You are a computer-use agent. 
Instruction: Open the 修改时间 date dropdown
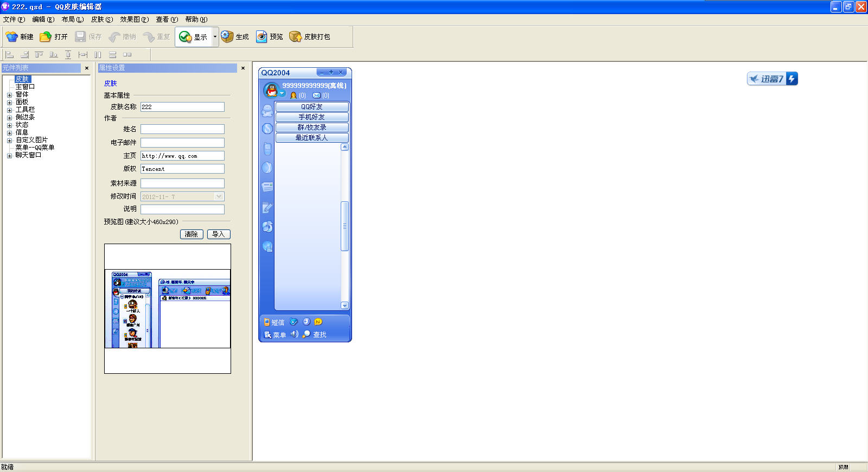tap(219, 196)
